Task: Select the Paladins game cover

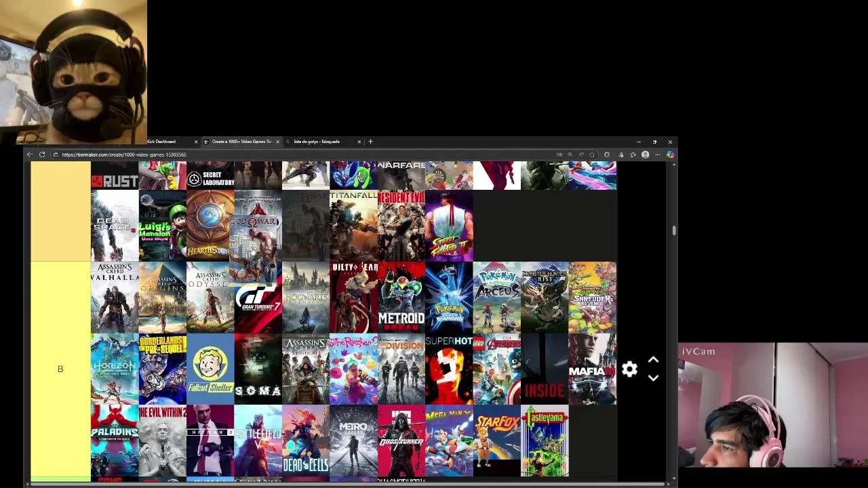Action: (115, 441)
